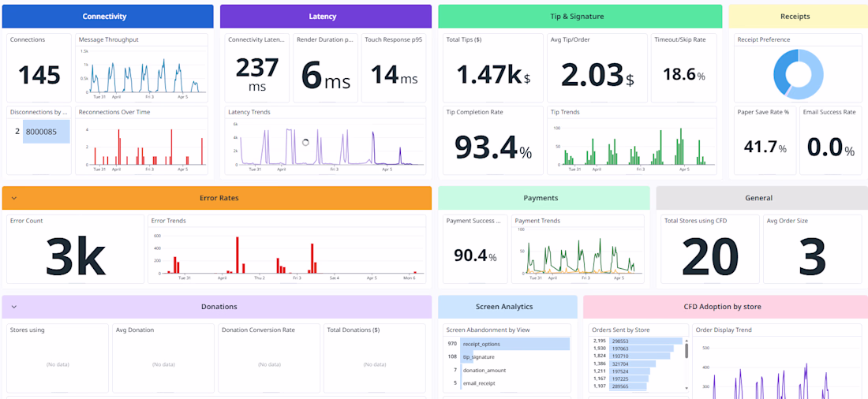Select the Latency section header
The height and width of the screenshot is (399, 868).
click(x=325, y=17)
